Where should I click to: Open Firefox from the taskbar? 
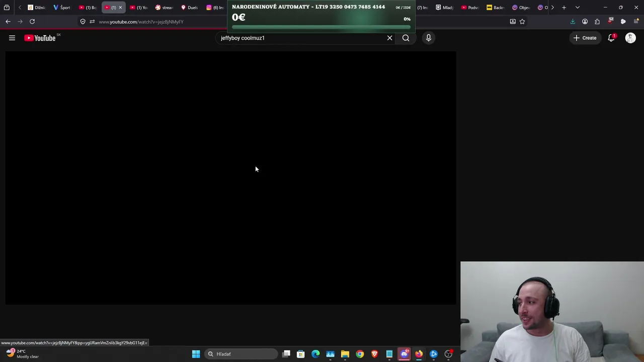419,354
